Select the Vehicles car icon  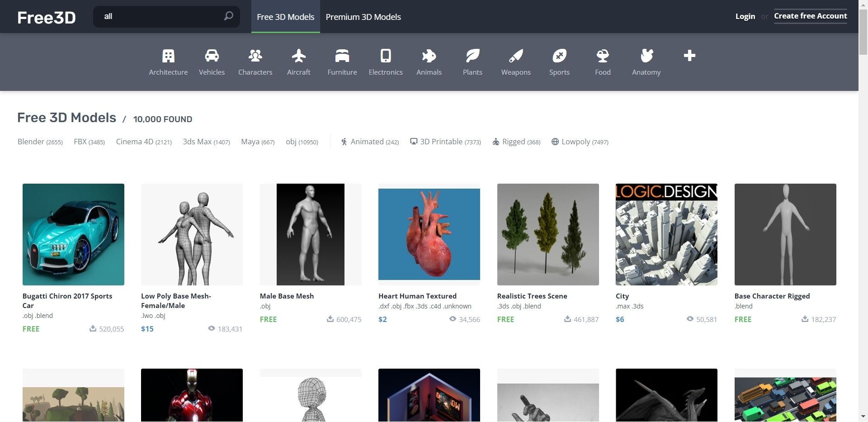click(212, 56)
